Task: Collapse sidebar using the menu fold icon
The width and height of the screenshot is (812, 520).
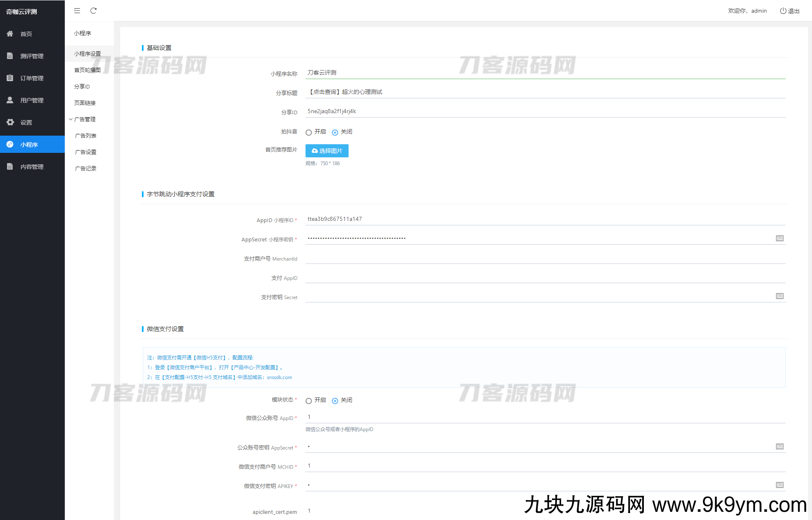Action: tap(77, 11)
